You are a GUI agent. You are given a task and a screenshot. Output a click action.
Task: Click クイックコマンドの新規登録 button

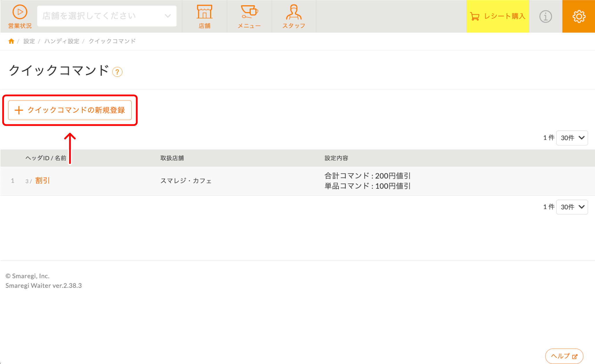point(70,110)
